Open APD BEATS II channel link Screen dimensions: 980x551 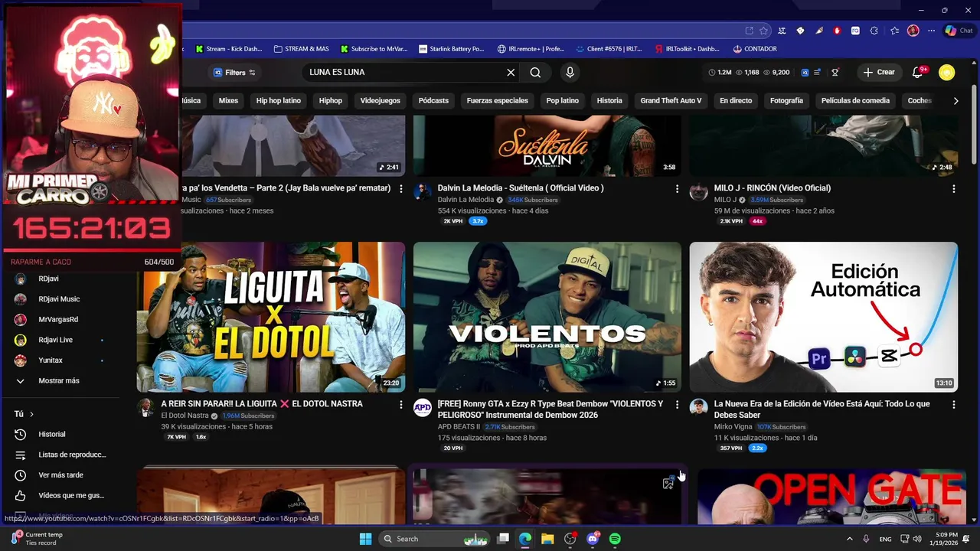[x=459, y=426]
